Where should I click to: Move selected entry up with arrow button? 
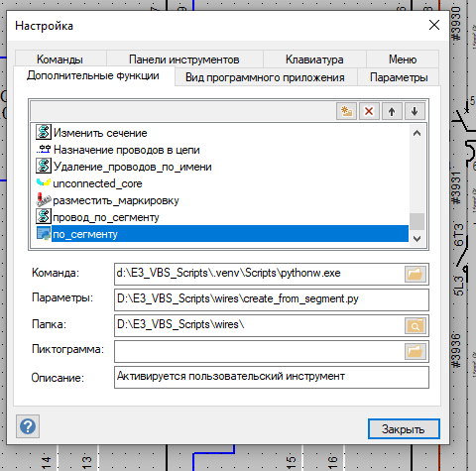(x=392, y=111)
